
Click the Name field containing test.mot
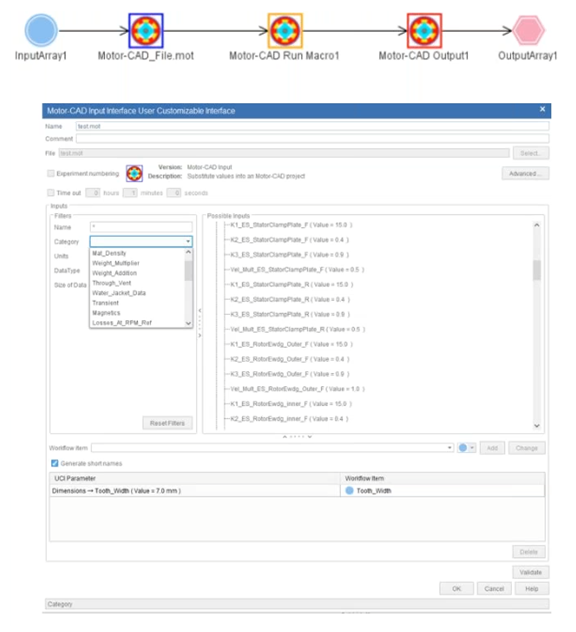tap(312, 126)
